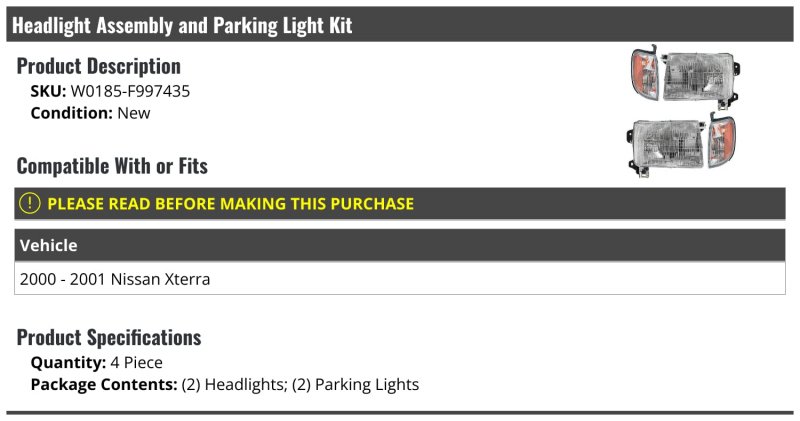The height and width of the screenshot is (421, 800).
Task: Click the top headlight in the product photo
Action: click(682, 75)
